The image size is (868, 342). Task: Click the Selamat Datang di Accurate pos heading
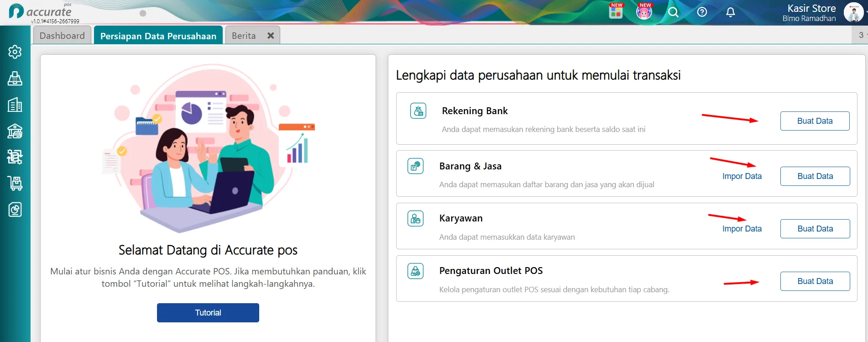[x=208, y=250]
